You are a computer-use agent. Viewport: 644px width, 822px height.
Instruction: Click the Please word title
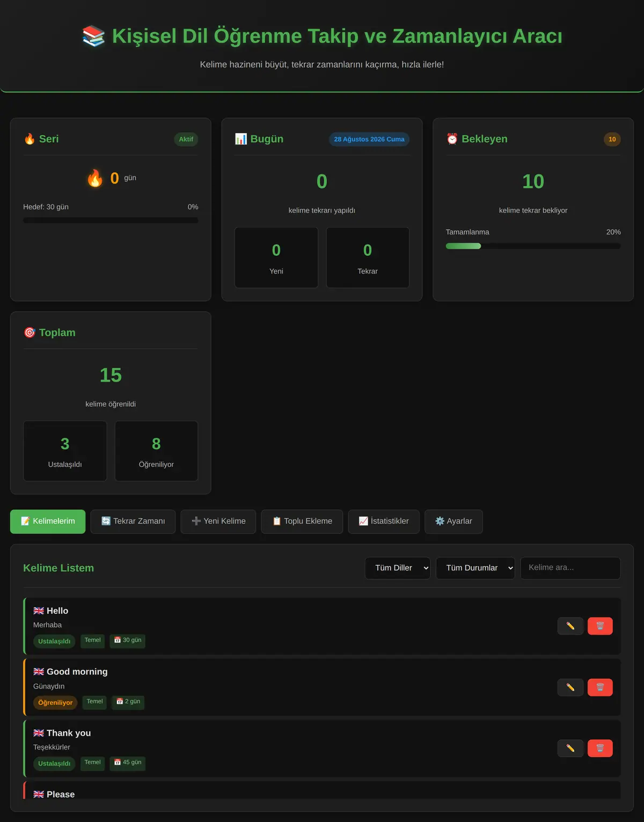61,794
